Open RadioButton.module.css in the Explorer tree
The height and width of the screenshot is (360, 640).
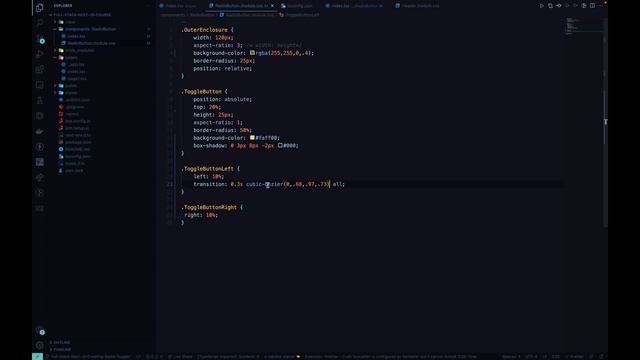91,43
